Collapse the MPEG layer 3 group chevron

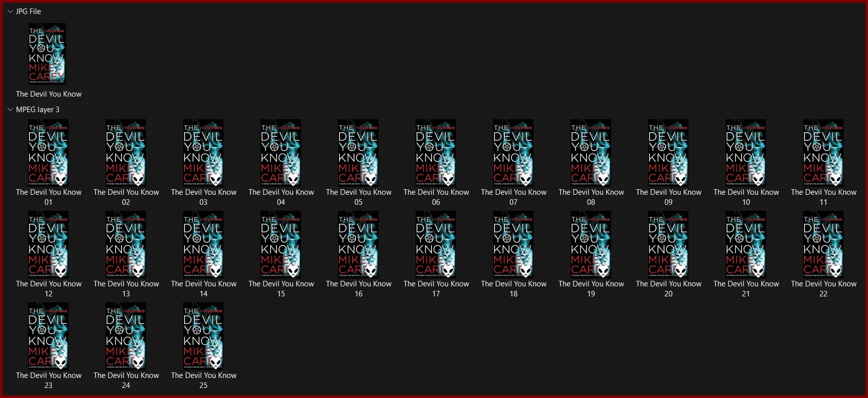pos(10,110)
